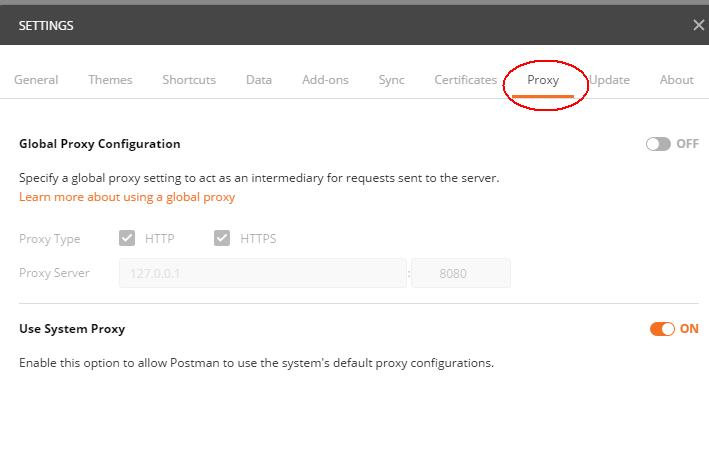Click the HTTP label next to checkbox

(160, 238)
